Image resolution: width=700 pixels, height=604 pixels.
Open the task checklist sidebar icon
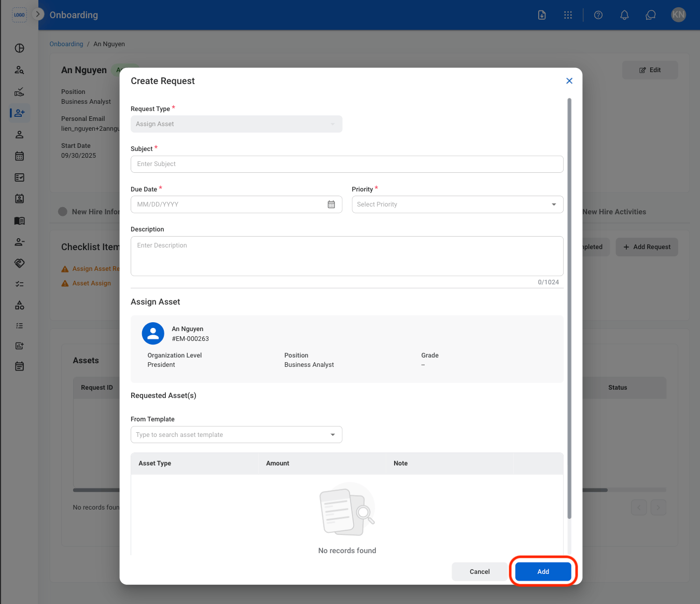(19, 284)
